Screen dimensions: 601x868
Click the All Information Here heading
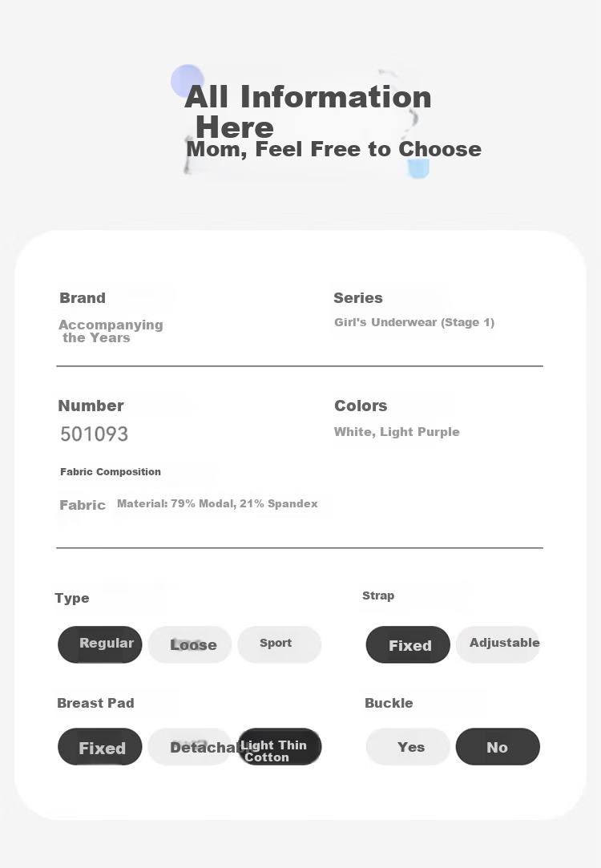tap(308, 111)
